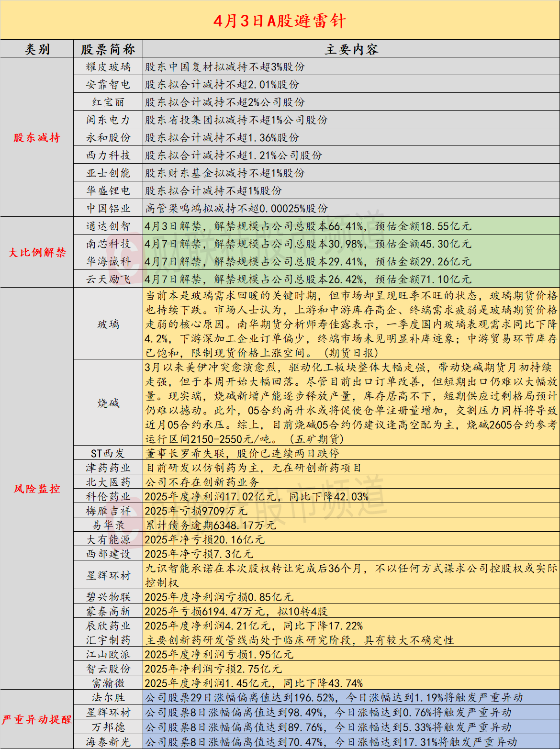
Task: Select the 类别 column header
Action: 37,49
